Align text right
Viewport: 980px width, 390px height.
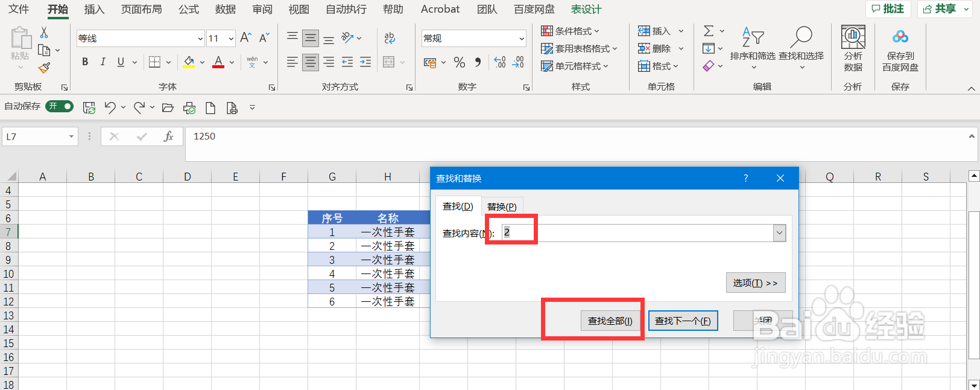coord(329,62)
